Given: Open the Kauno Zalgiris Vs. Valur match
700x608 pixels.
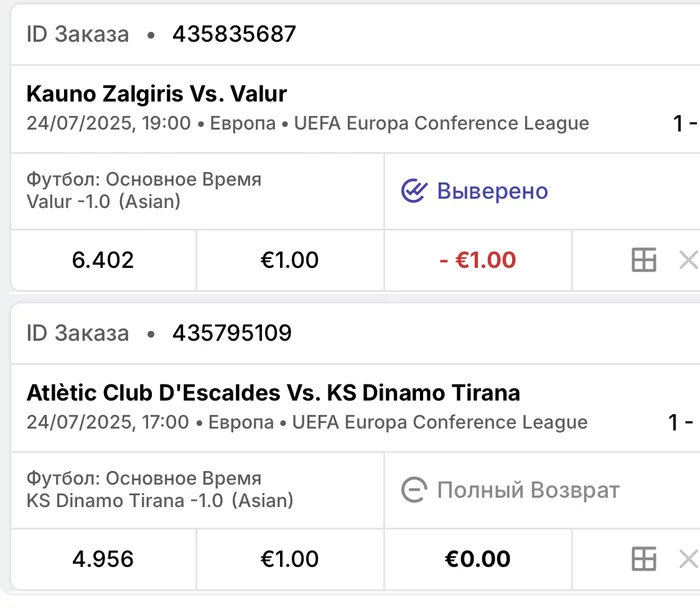Looking at the screenshot, I should [157, 95].
